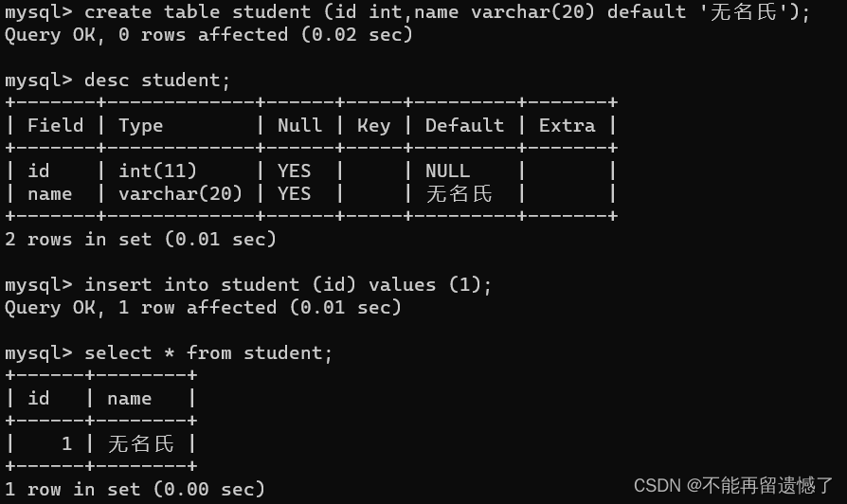Click the Field column header
The width and height of the screenshot is (847, 504).
[56, 125]
